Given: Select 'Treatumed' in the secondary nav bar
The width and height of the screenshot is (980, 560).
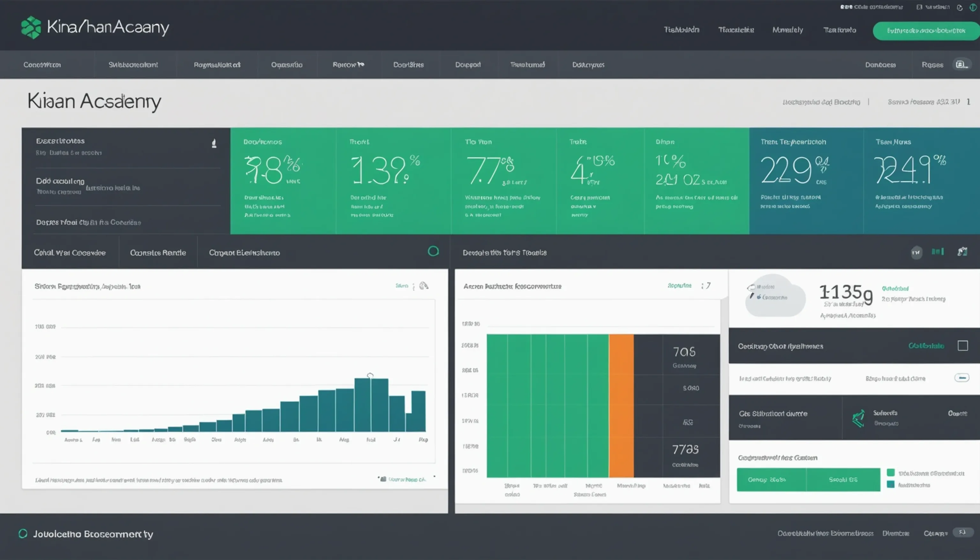Looking at the screenshot, I should pos(528,64).
